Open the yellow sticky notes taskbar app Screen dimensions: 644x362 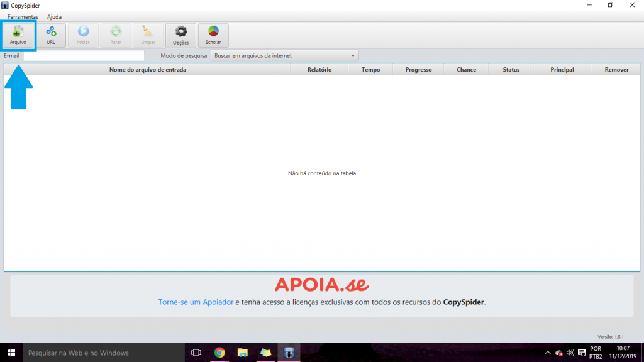pos(266,353)
